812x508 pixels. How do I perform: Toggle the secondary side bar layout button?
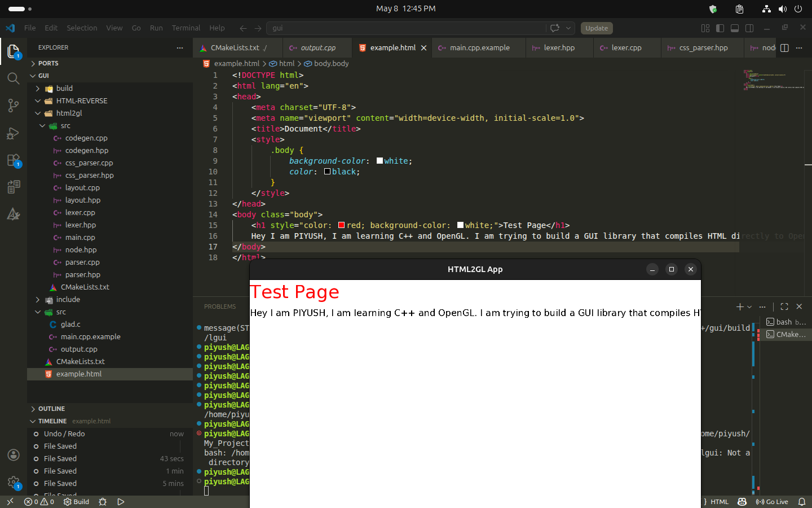pos(749,28)
